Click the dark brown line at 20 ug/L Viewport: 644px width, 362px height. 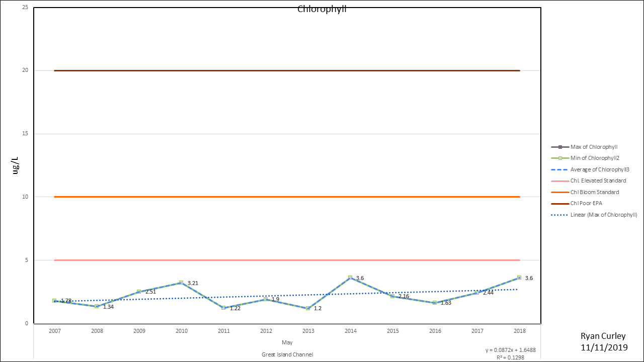[287, 70]
